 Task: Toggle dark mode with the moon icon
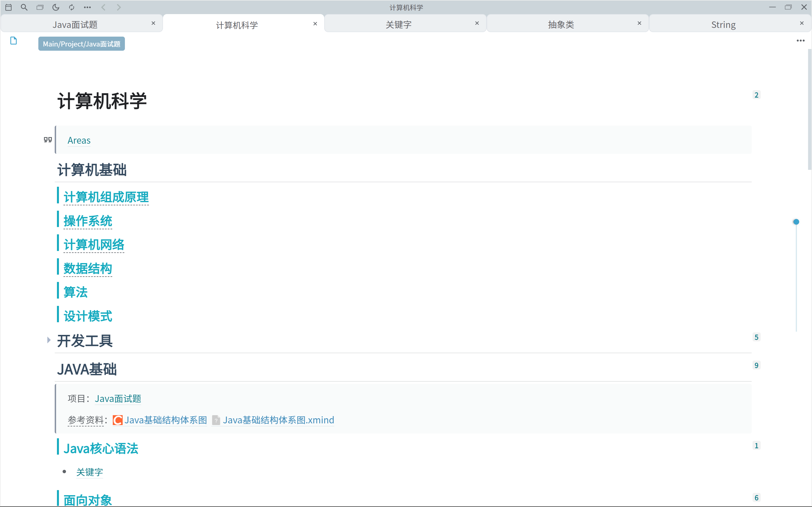pyautogui.click(x=56, y=7)
